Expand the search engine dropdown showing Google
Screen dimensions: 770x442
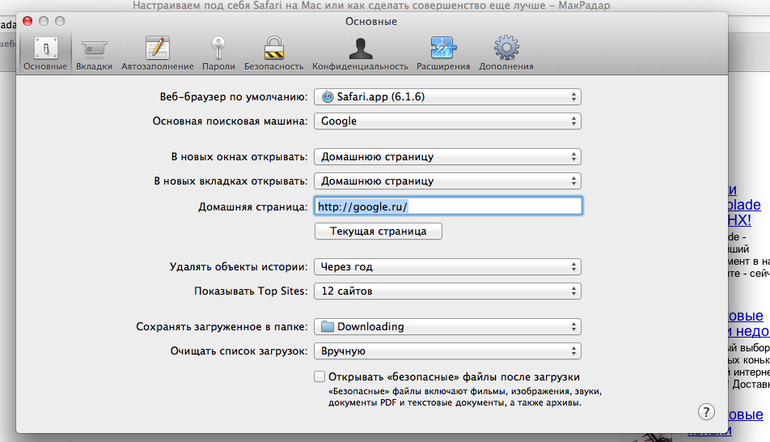[x=448, y=121]
